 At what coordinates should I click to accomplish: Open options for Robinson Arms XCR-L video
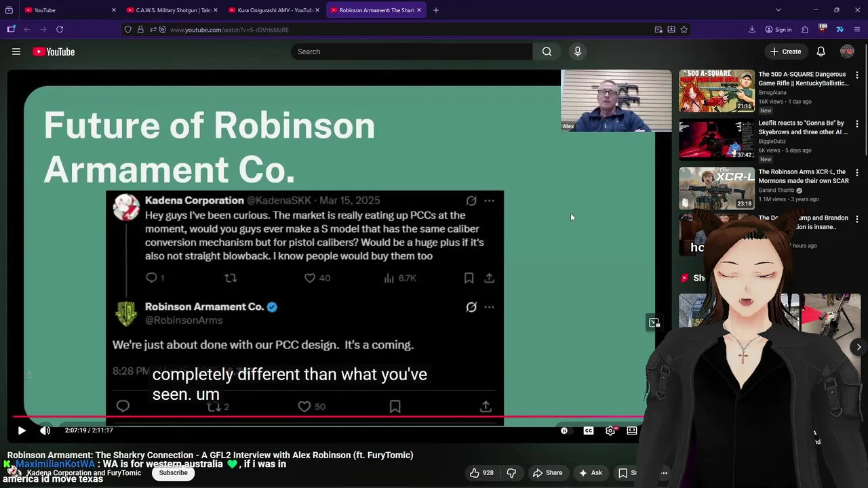857,173
